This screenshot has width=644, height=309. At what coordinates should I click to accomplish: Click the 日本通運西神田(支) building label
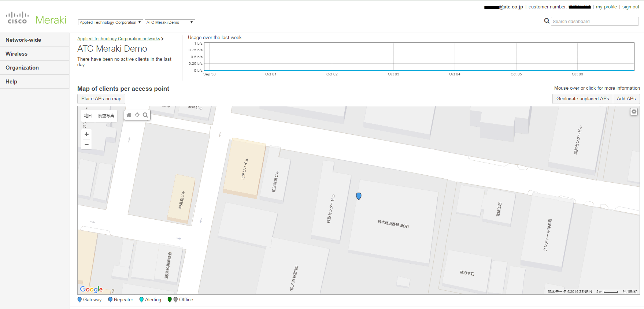(x=393, y=224)
